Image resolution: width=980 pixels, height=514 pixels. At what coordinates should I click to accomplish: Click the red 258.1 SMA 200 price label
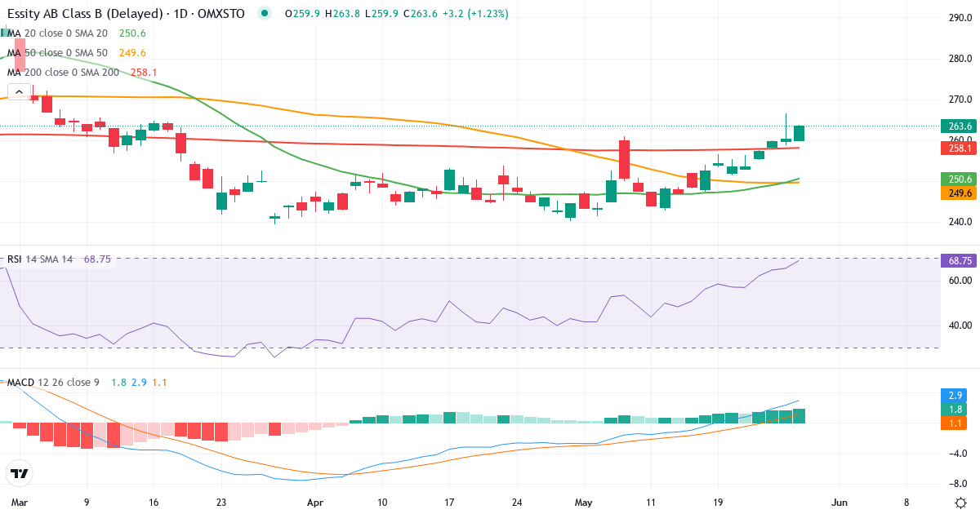pos(960,148)
